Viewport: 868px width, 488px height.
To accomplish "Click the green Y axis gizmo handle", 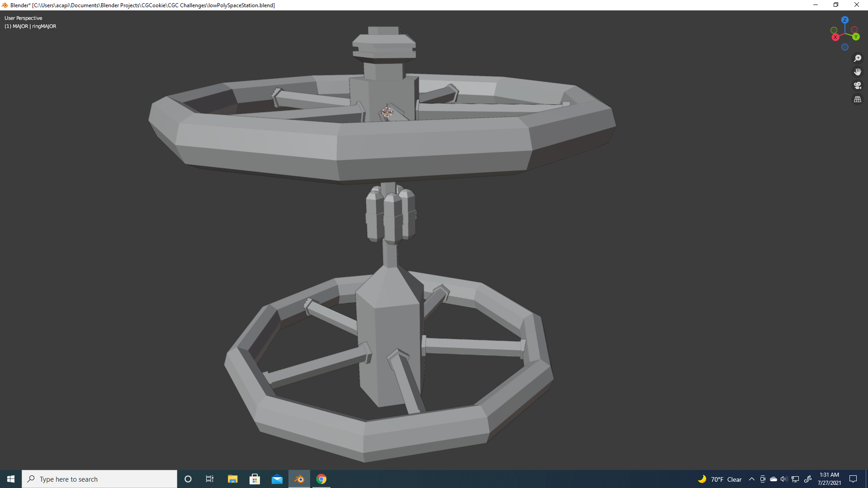I will click(x=856, y=37).
